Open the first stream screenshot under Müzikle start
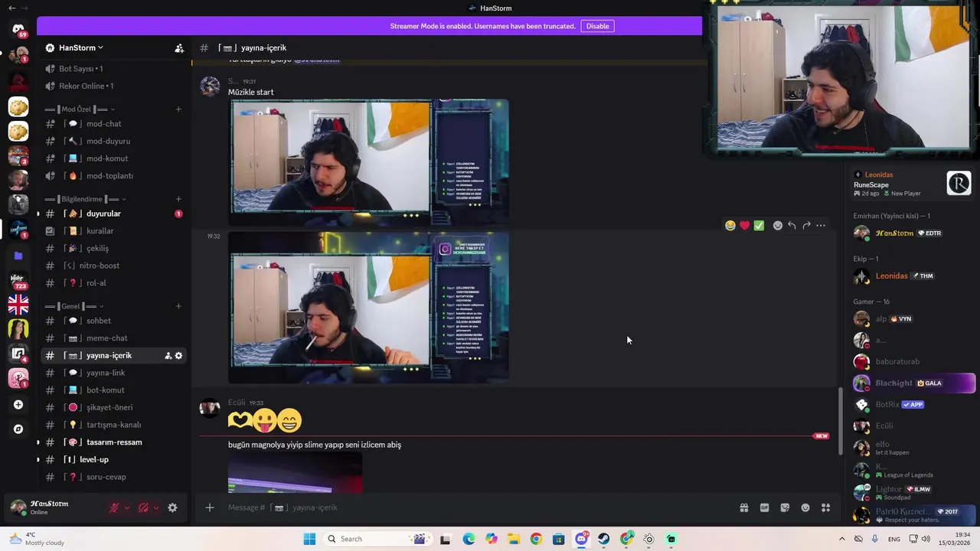The image size is (980, 551). click(368, 162)
